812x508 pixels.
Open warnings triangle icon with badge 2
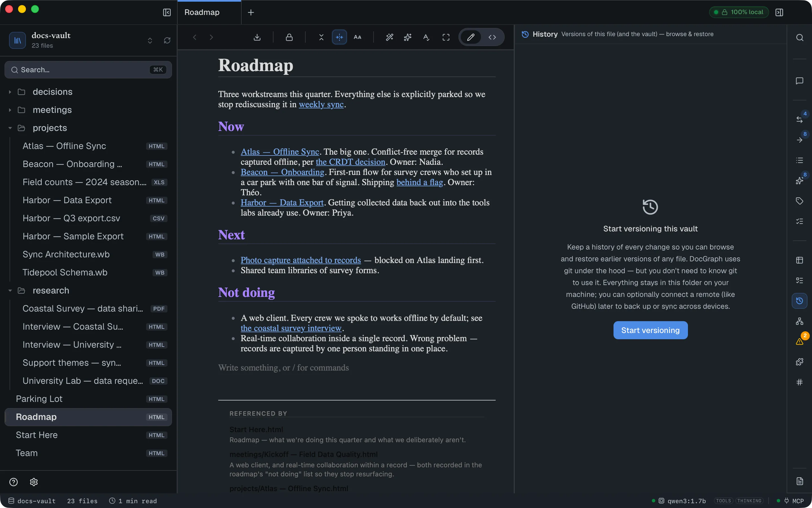point(800,341)
